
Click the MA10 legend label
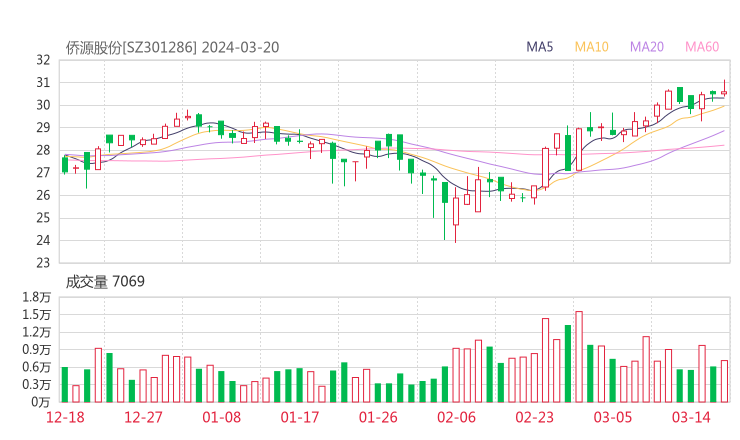[x=591, y=47]
